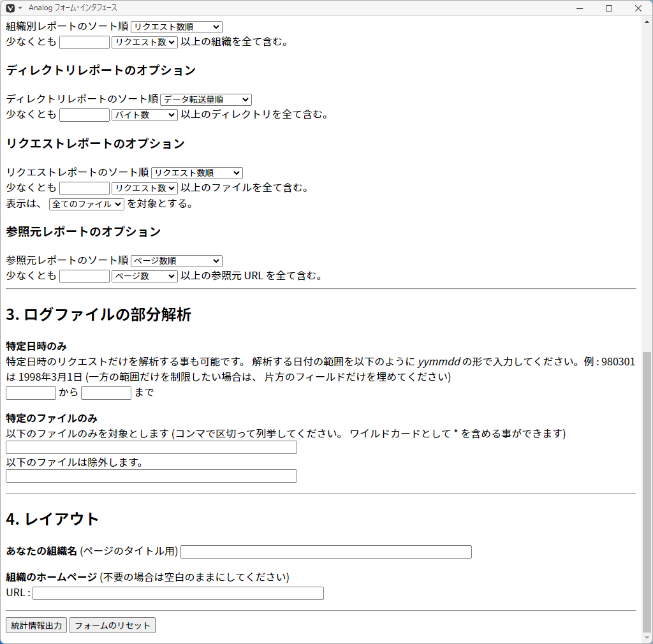Screen dimensions: 653x644
Task: Close the Analog form window
Action: coord(638,8)
